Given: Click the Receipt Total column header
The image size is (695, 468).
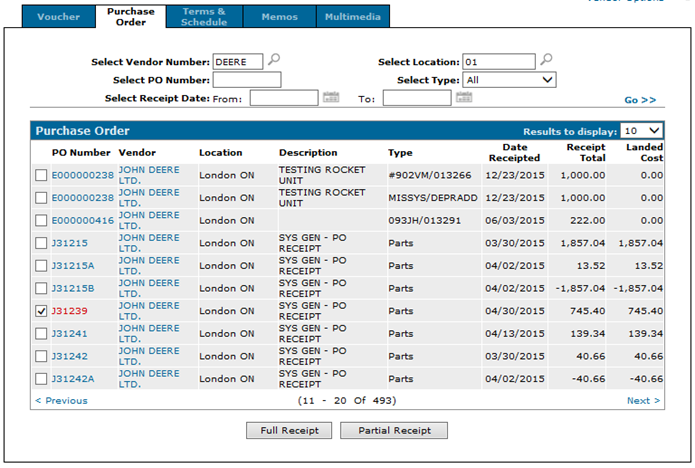Looking at the screenshot, I should click(586, 152).
